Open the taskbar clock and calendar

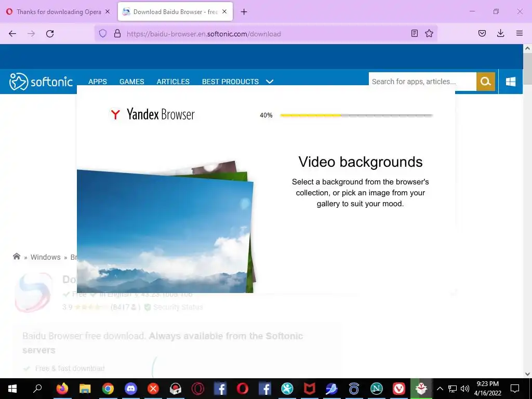(x=487, y=389)
